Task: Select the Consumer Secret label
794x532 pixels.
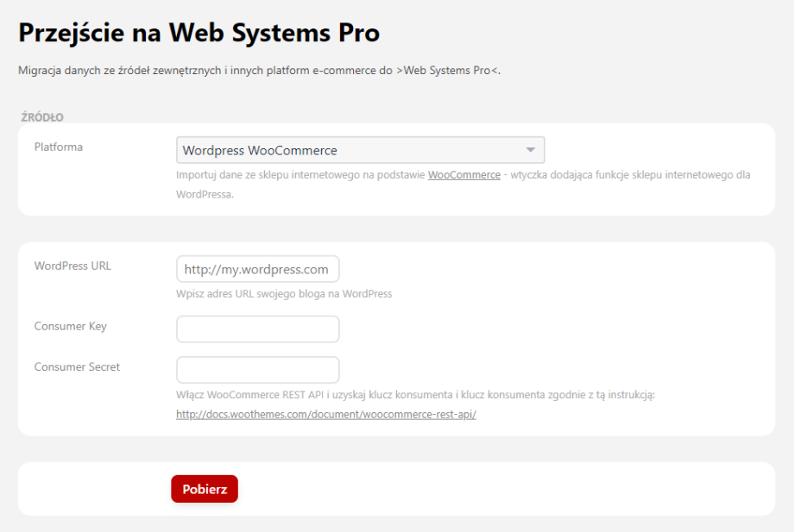Action: [77, 367]
